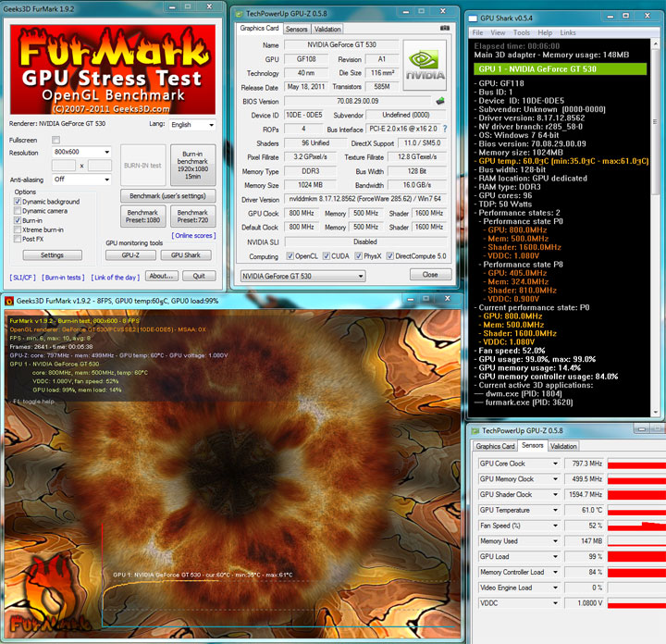Image resolution: width=666 pixels, height=644 pixels.
Task: Click the Benchmark (user's settings) button
Action: point(167,196)
